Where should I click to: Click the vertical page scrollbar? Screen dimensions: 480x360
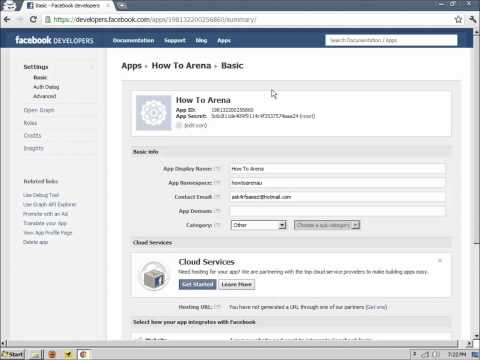476,193
